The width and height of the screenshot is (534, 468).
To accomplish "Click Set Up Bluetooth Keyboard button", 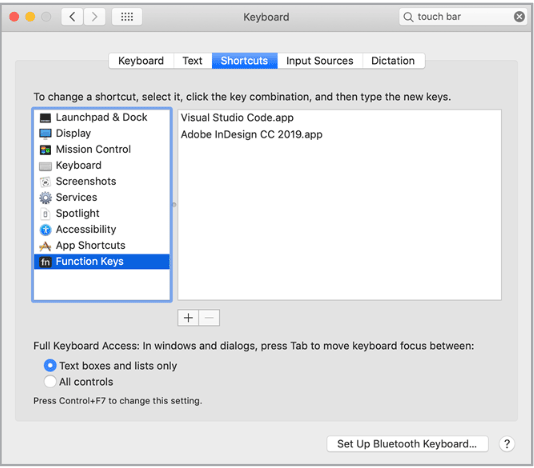I will click(407, 444).
